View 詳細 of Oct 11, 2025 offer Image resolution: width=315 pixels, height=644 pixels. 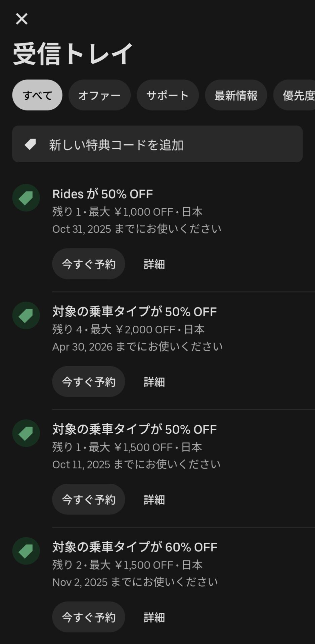click(154, 499)
